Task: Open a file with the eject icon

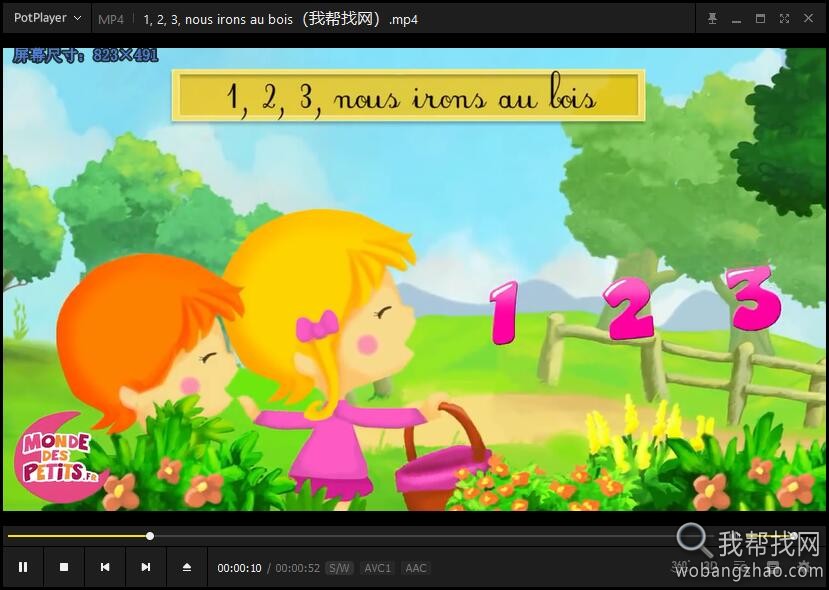Action: tap(187, 567)
